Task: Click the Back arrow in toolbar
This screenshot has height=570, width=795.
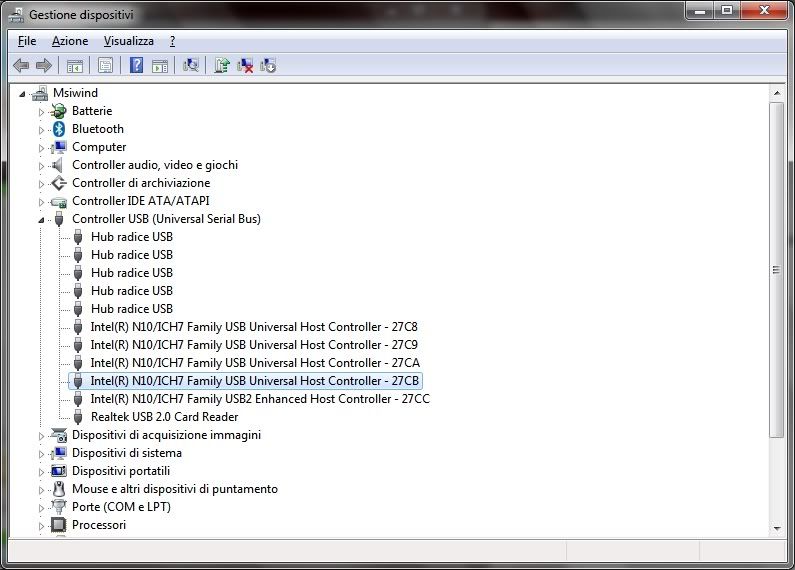Action: tap(21, 66)
